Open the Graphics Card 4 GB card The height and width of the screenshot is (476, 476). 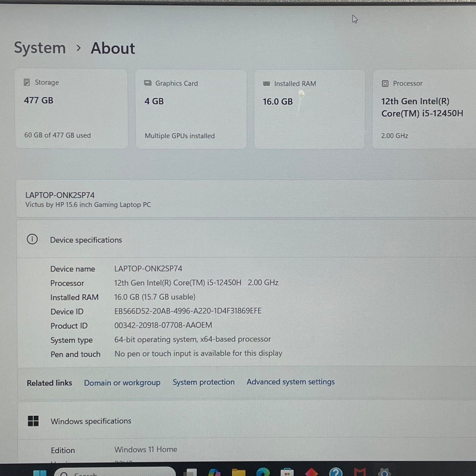tap(191, 109)
